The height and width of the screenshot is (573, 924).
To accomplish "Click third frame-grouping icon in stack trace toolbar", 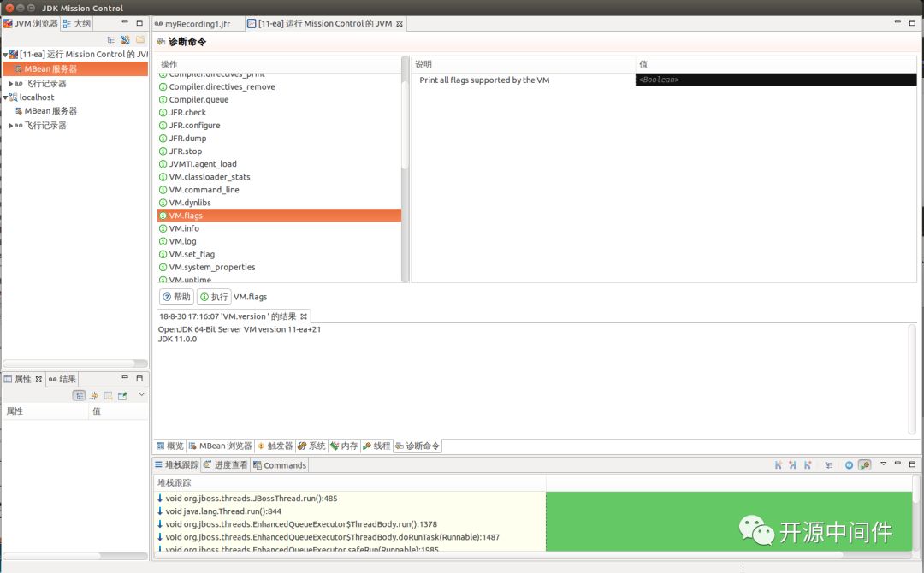I will [808, 464].
